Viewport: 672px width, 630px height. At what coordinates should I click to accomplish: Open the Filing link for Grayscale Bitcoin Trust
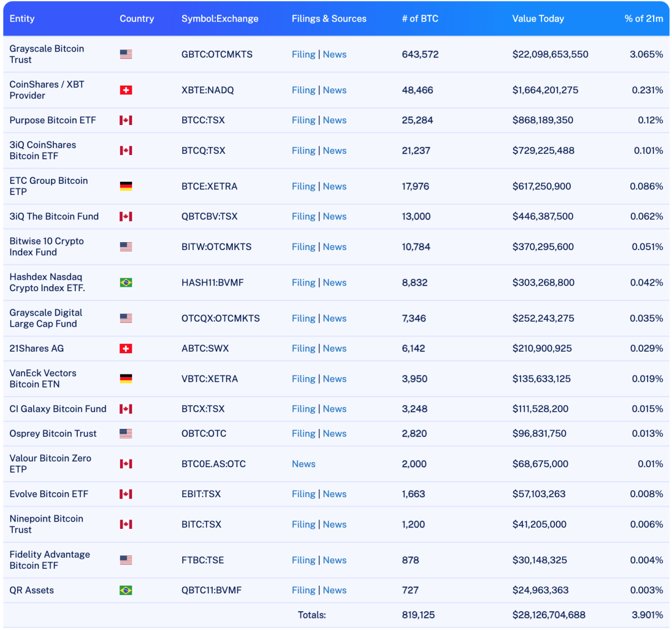tap(303, 54)
